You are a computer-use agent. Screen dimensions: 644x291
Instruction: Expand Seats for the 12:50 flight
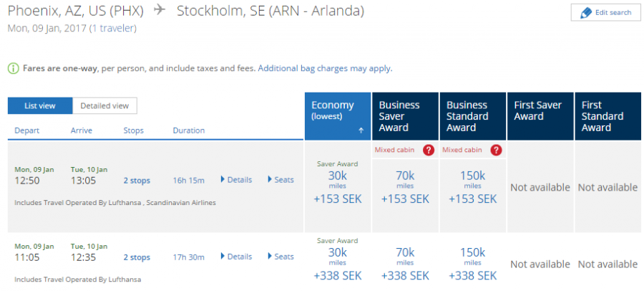coord(281,180)
